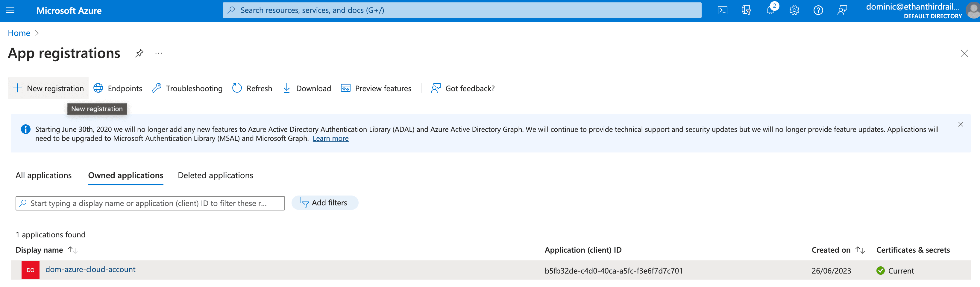Click the DO application tile icon

coord(31,270)
